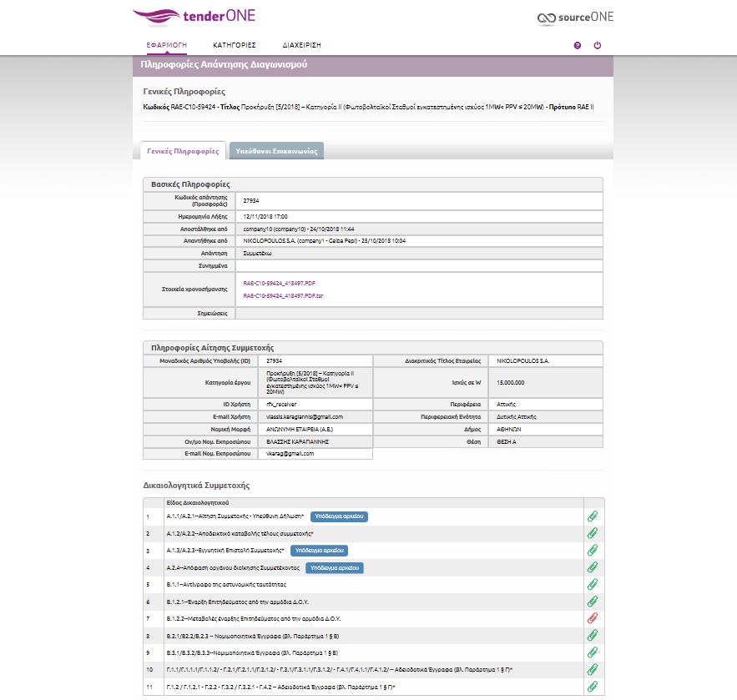Click user ID value rfx_receiver
737x700 pixels.
click(x=281, y=404)
